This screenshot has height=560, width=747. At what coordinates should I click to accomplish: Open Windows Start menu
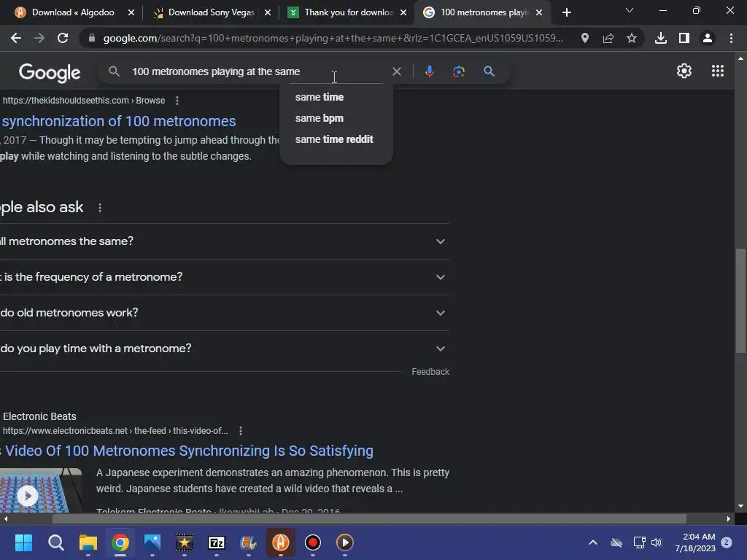click(x=23, y=542)
